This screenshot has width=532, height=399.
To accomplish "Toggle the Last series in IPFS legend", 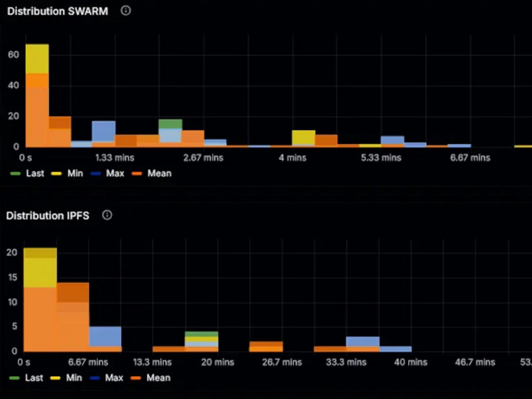I will 35,378.
